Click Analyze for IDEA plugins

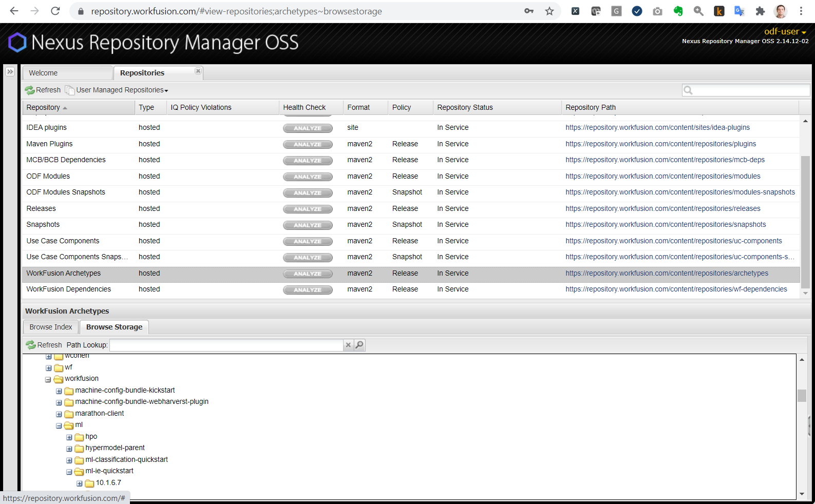click(308, 128)
